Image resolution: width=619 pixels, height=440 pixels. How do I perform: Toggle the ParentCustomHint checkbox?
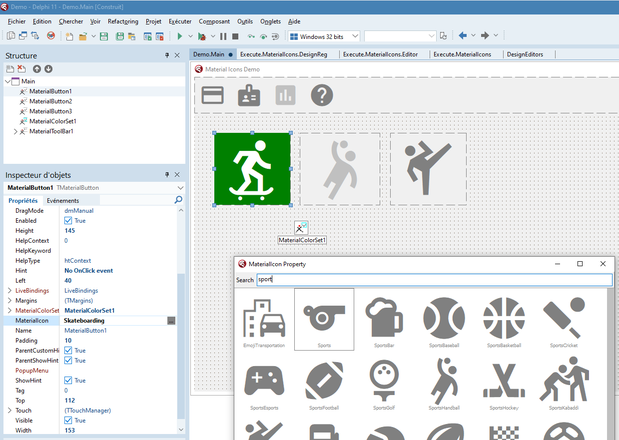pos(68,350)
